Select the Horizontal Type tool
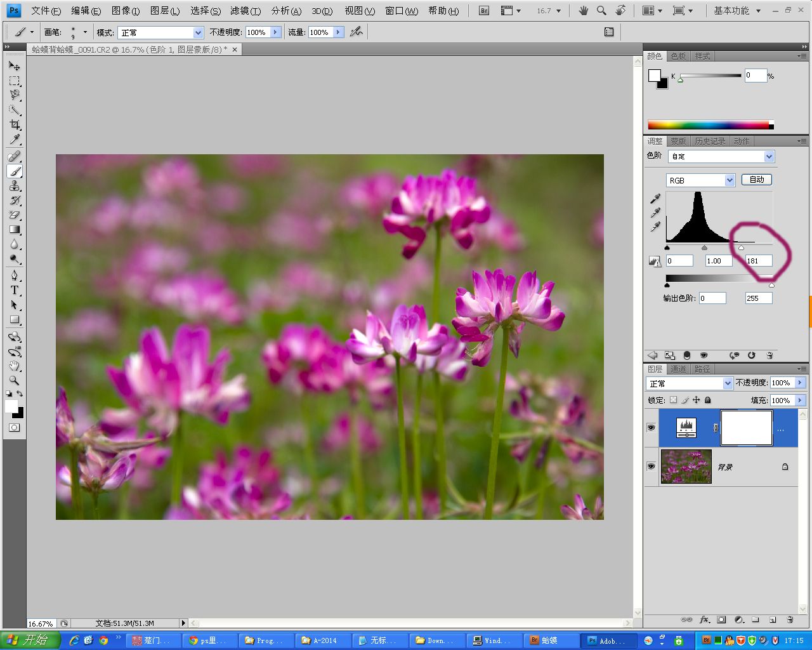812x650 pixels. [15, 290]
